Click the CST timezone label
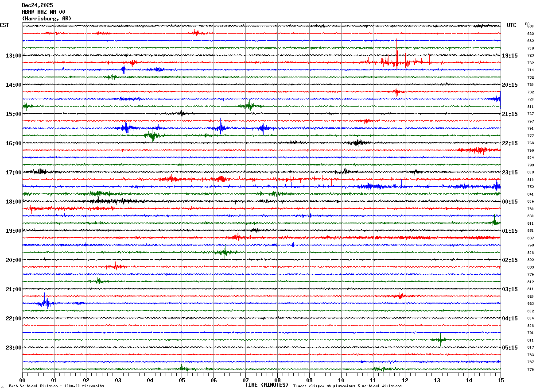Screen dimensions: 536x392 [x=4, y=25]
